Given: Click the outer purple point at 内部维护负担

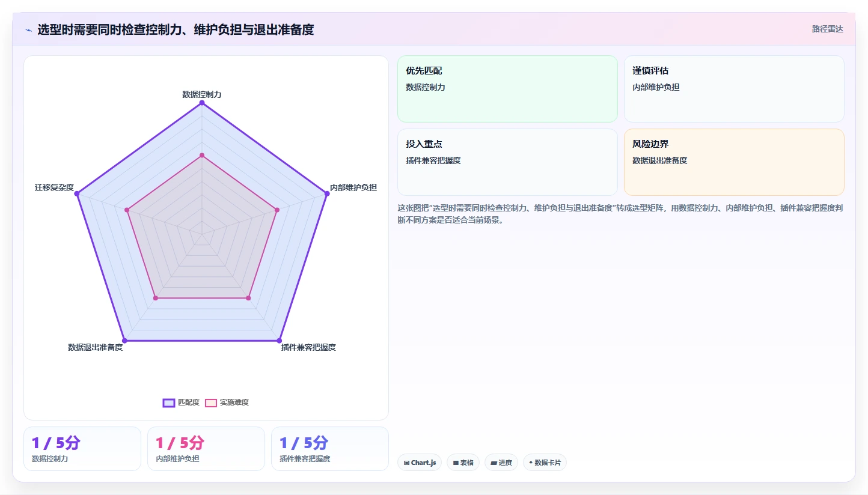Looking at the screenshot, I should click(x=327, y=193).
